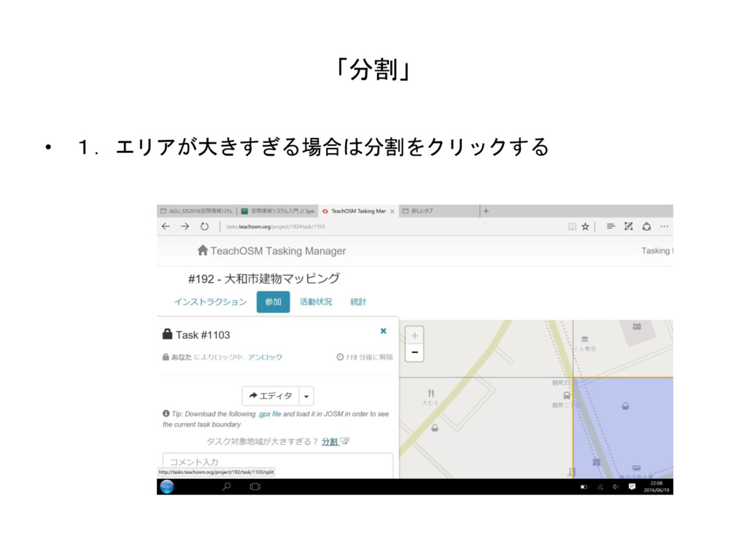
Task: Go back with browser back arrow
Action: (x=166, y=226)
